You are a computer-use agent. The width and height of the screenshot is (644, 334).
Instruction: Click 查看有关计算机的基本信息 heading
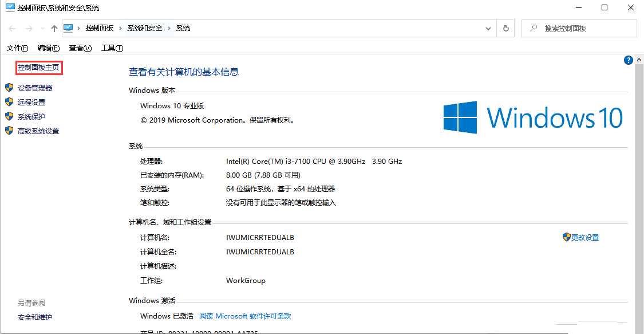184,72
